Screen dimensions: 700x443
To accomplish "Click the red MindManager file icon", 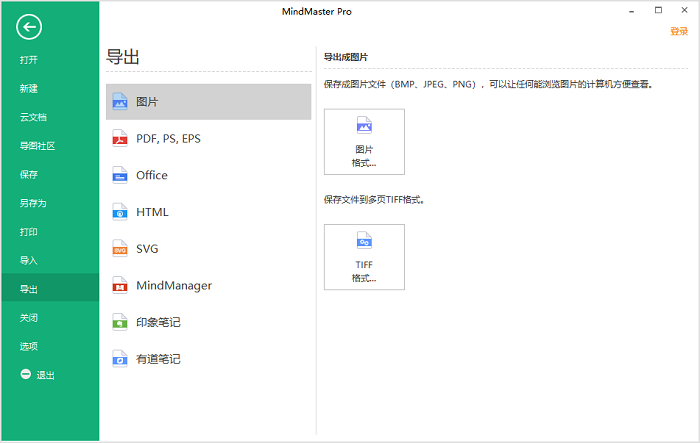I will tap(120, 285).
